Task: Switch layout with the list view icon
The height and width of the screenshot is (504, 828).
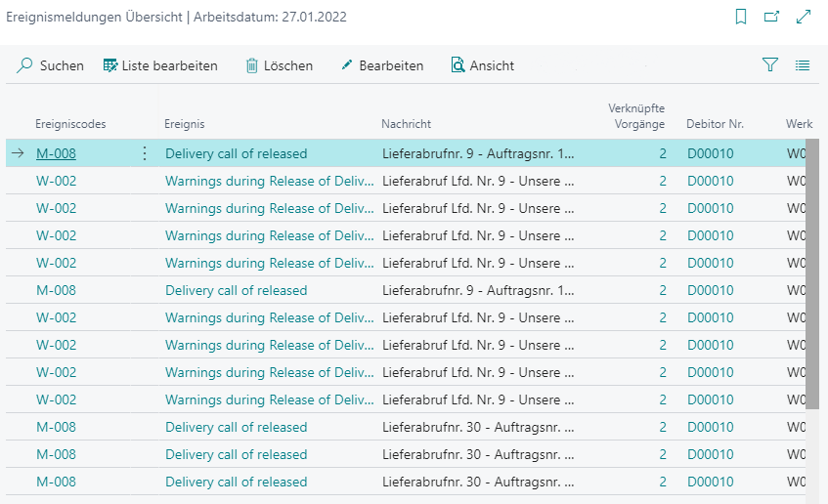Action: (x=803, y=65)
